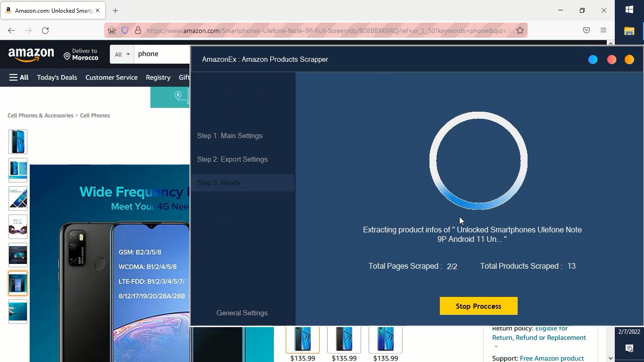This screenshot has height=362, width=644.
Task: Open the Cell Phones breadcrumb link
Action: coord(95,115)
